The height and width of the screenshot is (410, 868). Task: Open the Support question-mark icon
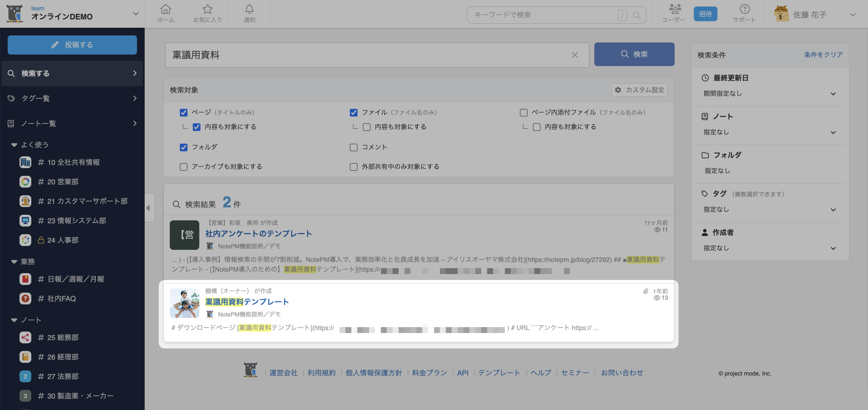click(744, 9)
